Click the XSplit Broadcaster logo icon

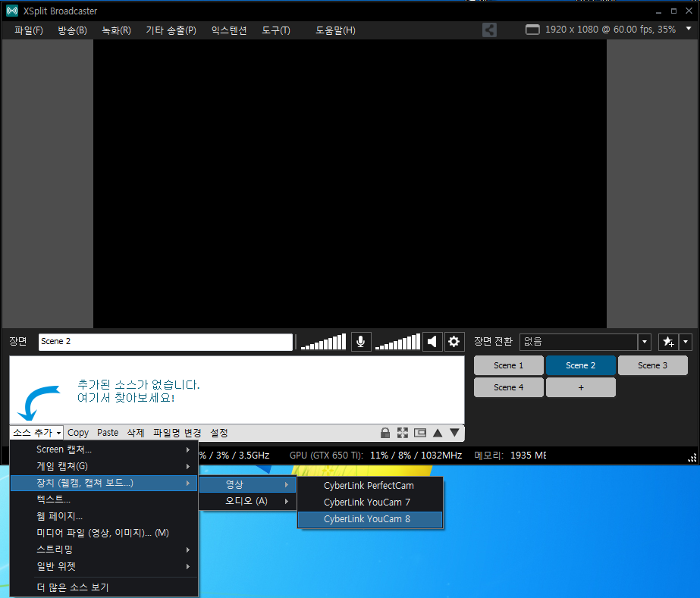coord(12,11)
